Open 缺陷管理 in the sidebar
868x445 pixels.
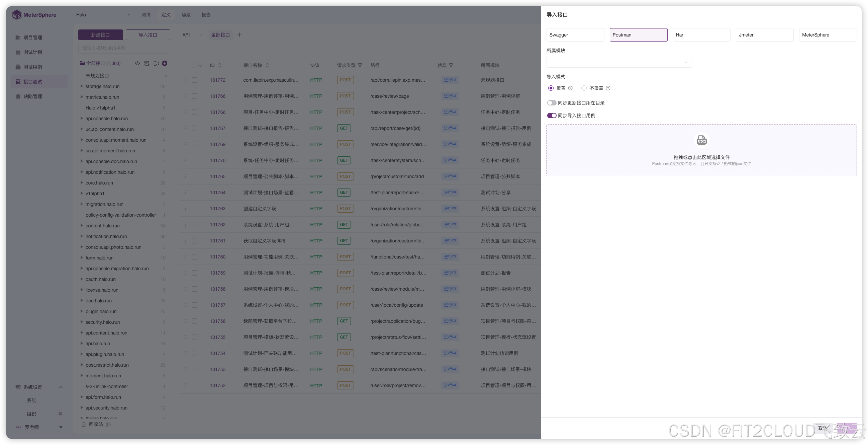[x=32, y=96]
